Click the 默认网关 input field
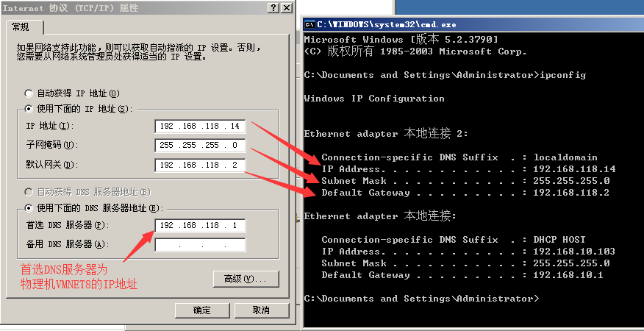 [200, 165]
